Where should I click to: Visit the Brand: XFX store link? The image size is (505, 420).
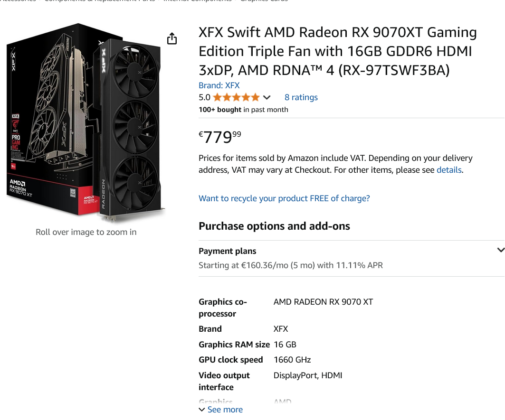point(219,85)
